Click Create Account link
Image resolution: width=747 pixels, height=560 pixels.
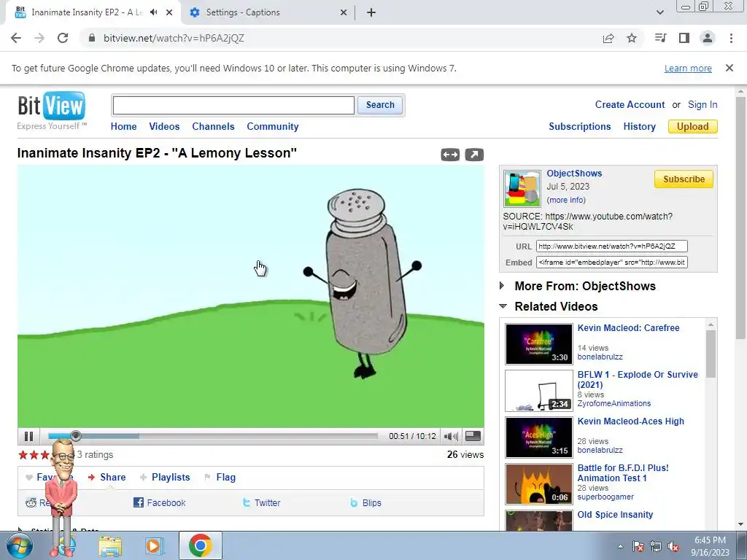pos(630,104)
